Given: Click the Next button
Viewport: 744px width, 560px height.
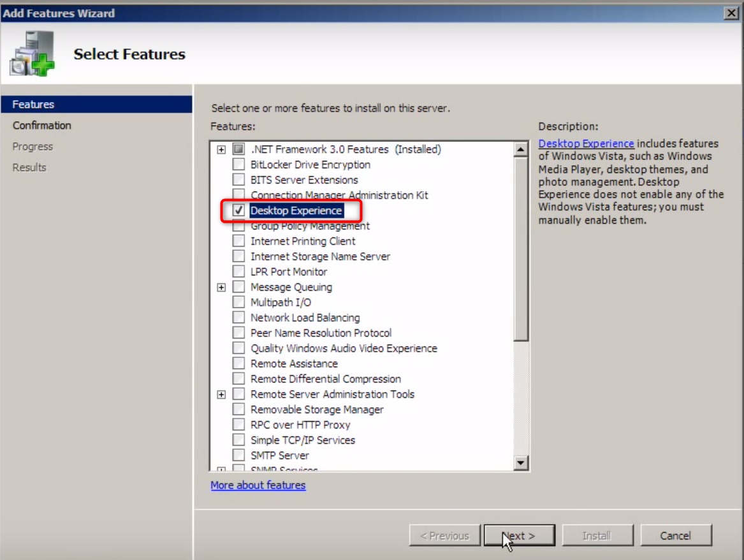Looking at the screenshot, I should pos(519,536).
